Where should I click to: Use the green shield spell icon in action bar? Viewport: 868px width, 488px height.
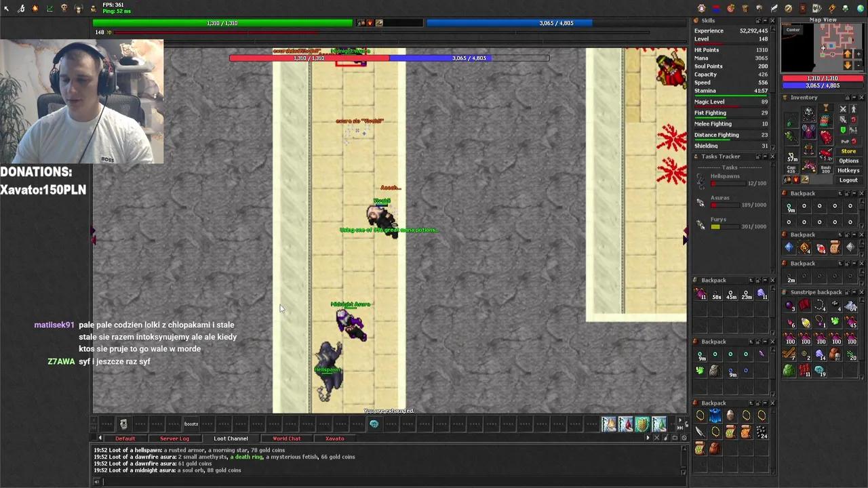642,424
